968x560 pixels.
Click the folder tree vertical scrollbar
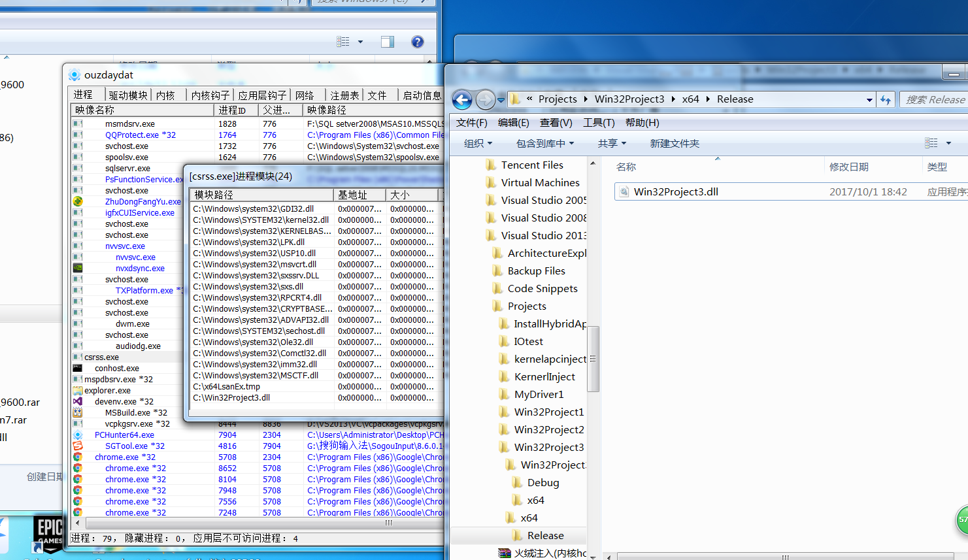tap(593, 358)
